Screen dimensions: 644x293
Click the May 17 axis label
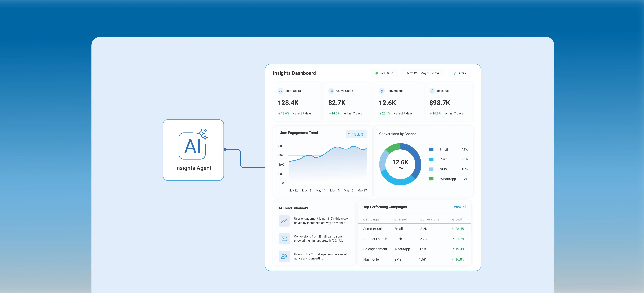pos(362,191)
